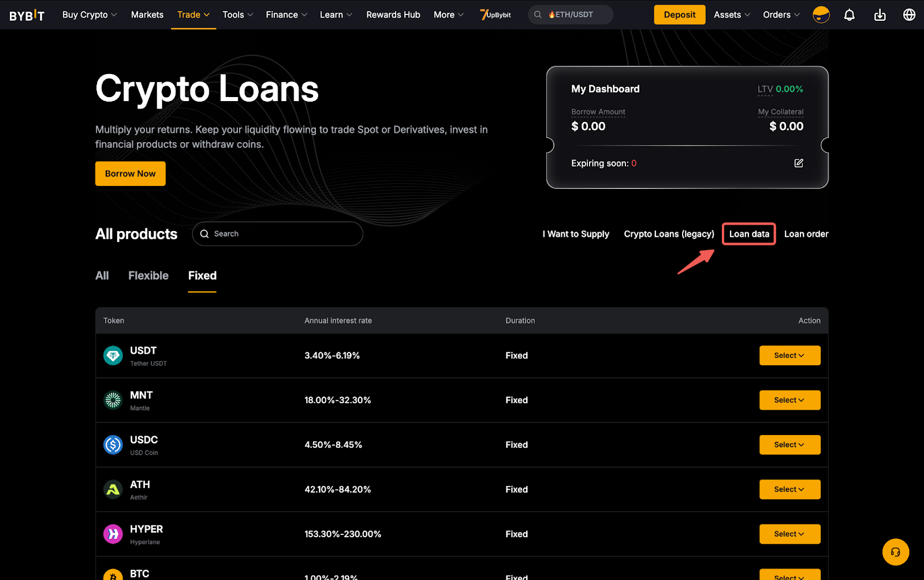Viewport: 924px width, 580px height.
Task: Click the 7UpBybit promo icon
Action: [495, 15]
